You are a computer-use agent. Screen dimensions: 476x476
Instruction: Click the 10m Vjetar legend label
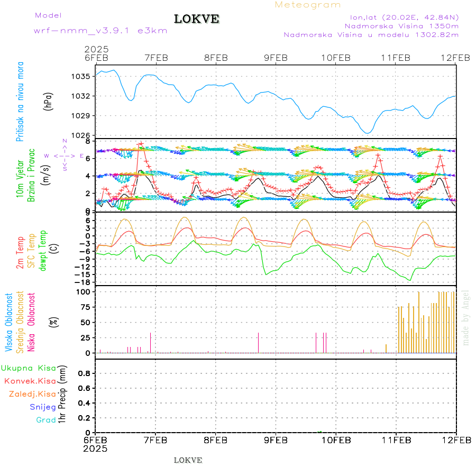pos(20,176)
